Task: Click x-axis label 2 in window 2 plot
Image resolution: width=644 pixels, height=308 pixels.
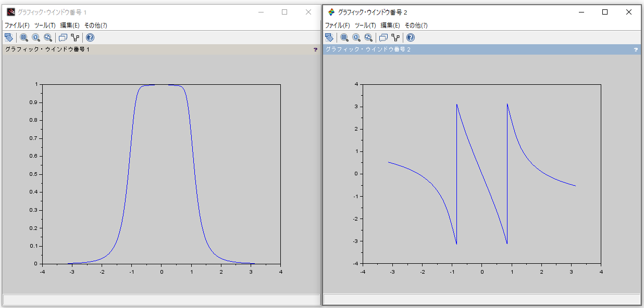Action: click(x=541, y=272)
